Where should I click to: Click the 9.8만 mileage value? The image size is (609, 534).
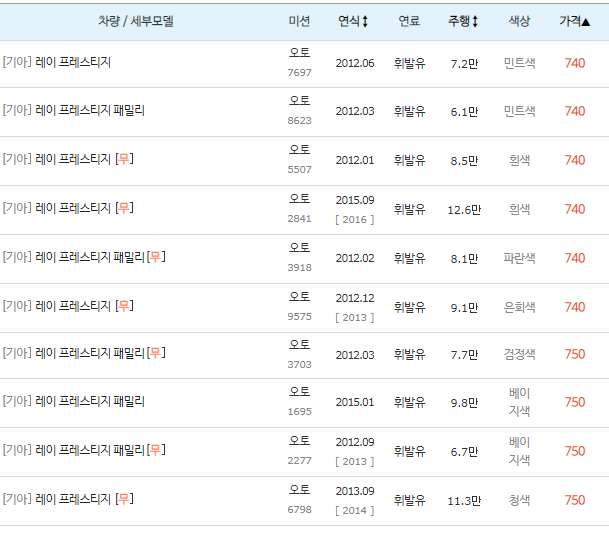[464, 403]
